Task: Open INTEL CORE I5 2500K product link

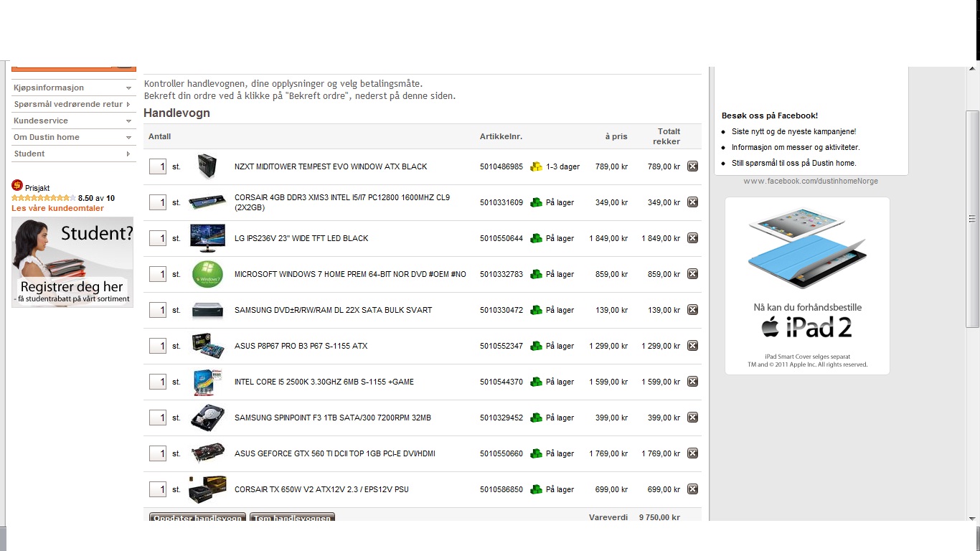Action: [x=324, y=382]
